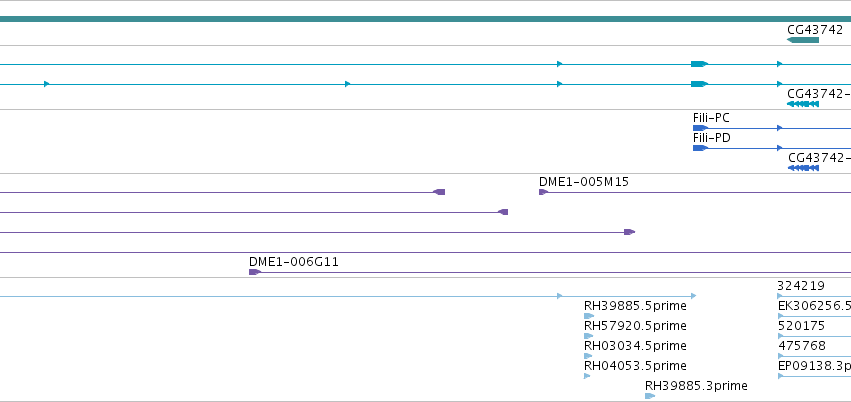Click the cyan exon block on the lower transcript line
The image size is (851, 402).
[699, 84]
